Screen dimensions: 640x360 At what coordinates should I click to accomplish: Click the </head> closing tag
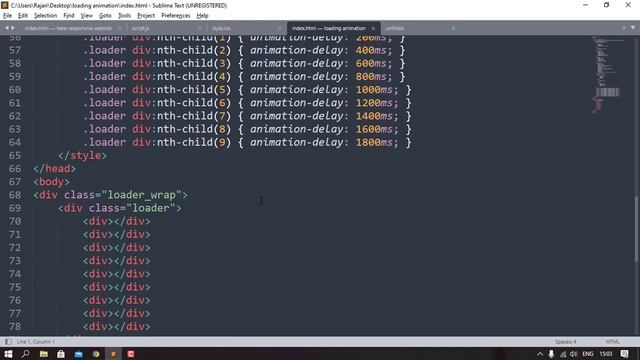point(54,169)
